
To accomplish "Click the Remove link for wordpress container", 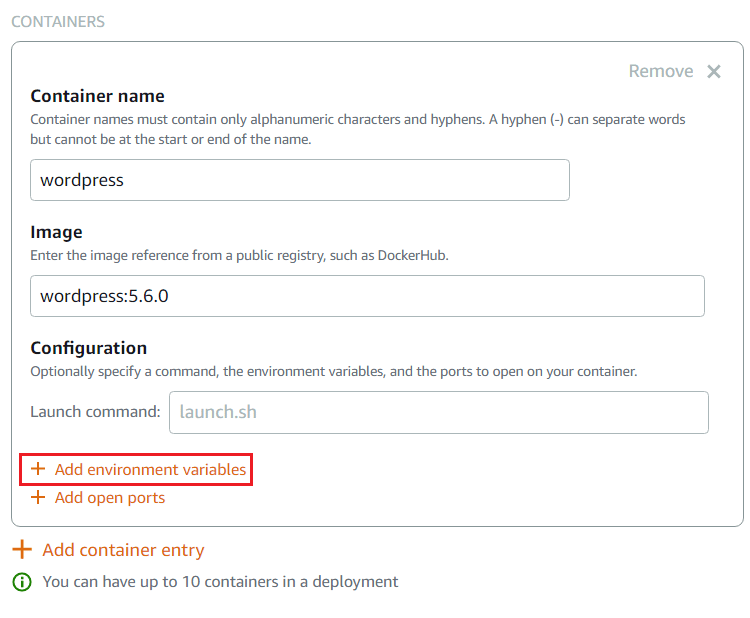I will coord(661,71).
